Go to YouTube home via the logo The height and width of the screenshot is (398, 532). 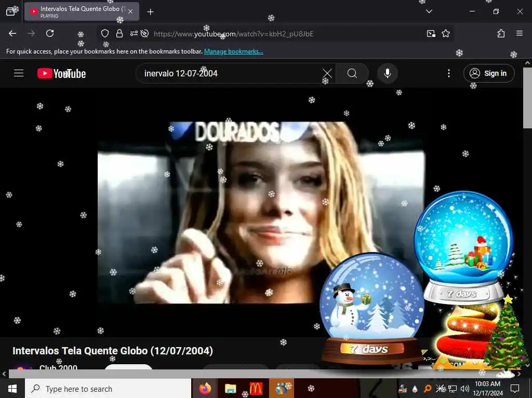(61, 73)
